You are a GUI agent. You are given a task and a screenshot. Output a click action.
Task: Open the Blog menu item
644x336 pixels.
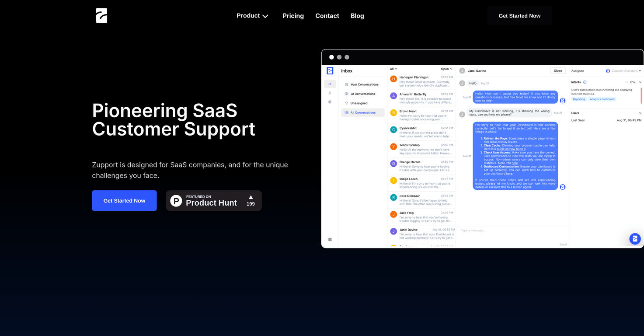click(x=357, y=16)
